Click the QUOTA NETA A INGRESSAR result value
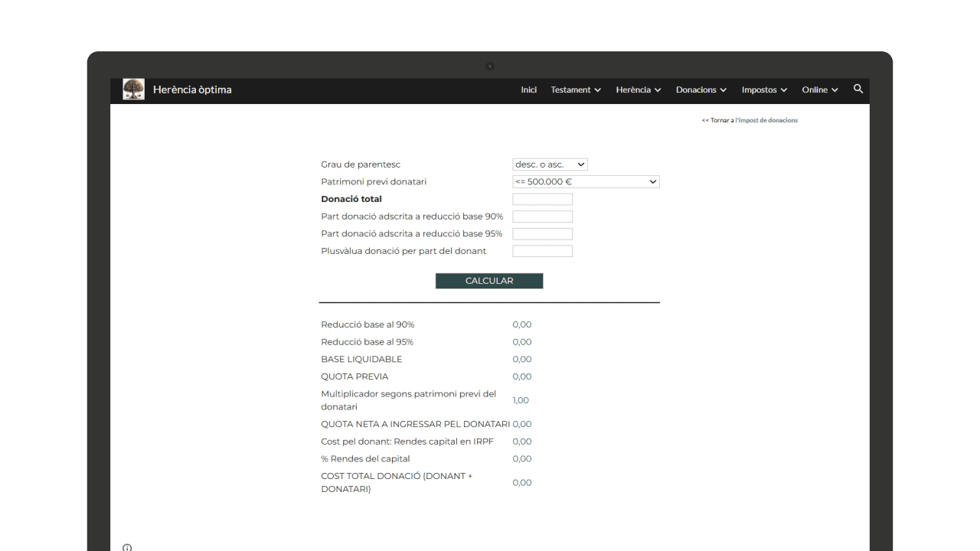This screenshot has width=980, height=551. point(522,424)
